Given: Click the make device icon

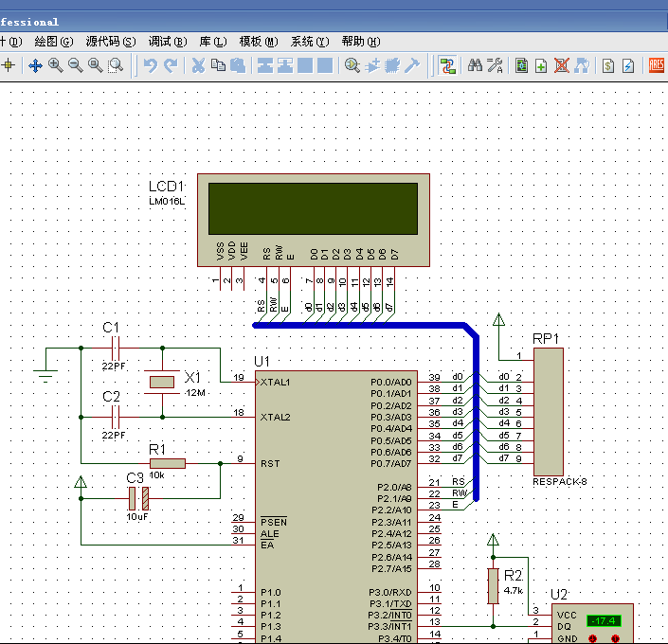Looking at the screenshot, I should (x=372, y=65).
